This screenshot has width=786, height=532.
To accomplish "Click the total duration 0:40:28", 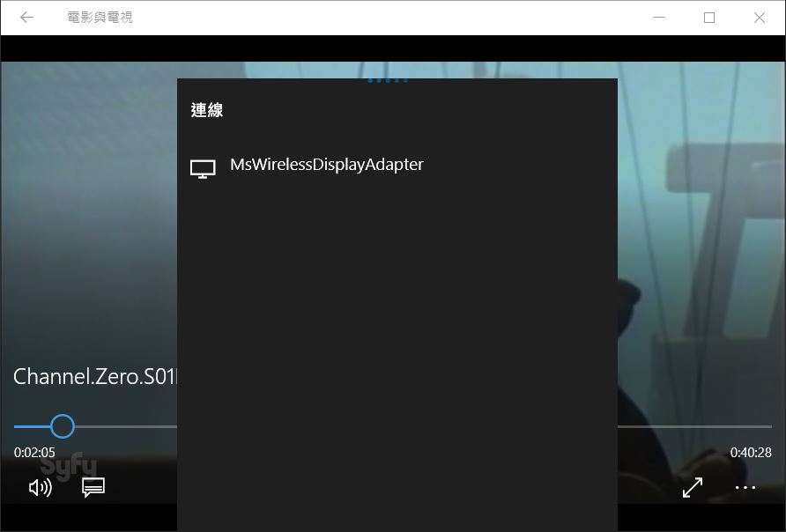I will click(x=751, y=453).
